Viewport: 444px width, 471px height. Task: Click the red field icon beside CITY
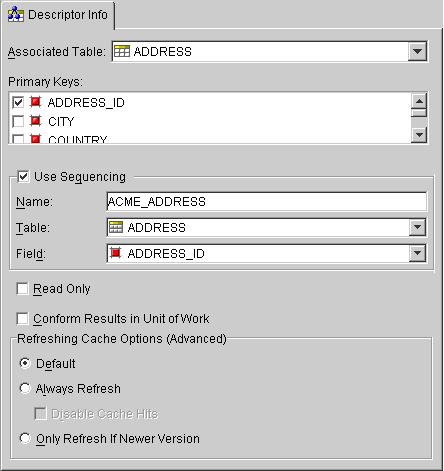pos(35,121)
